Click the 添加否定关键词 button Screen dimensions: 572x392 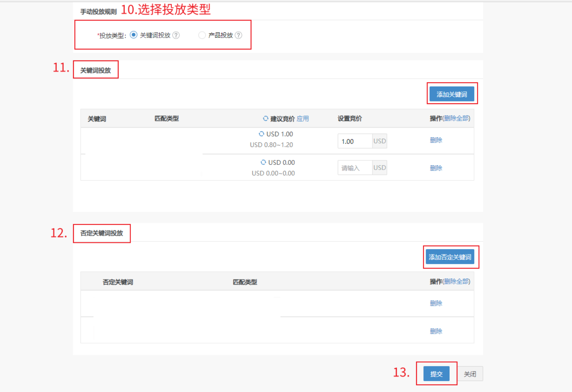(x=450, y=257)
